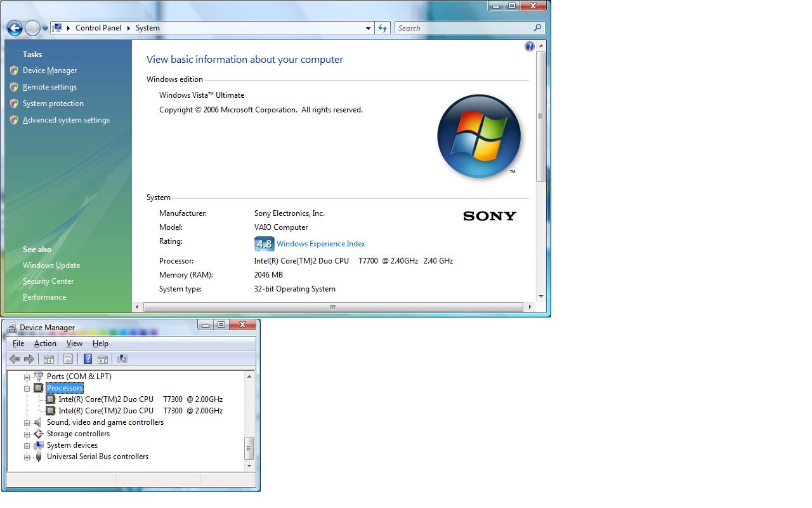Viewport: 812px width, 508px height.
Task: Collapse the Processors node
Action: coord(27,389)
